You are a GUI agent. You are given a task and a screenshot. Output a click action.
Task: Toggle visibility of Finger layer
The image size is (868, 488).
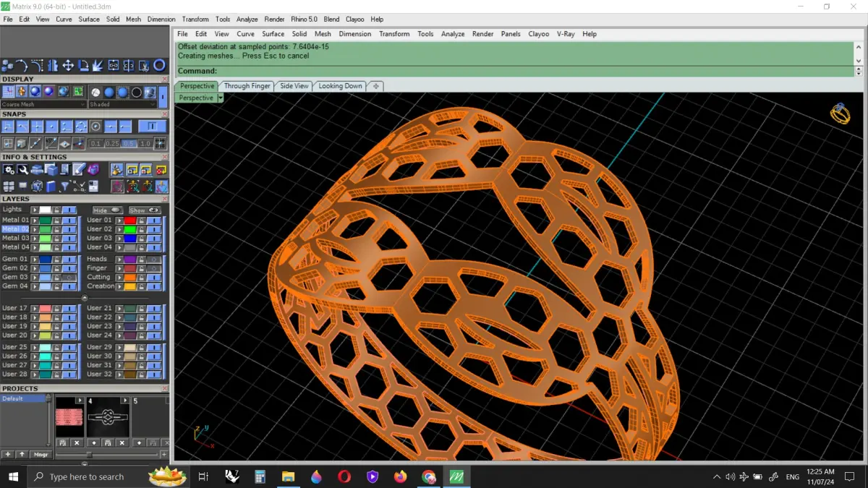pyautogui.click(x=154, y=268)
